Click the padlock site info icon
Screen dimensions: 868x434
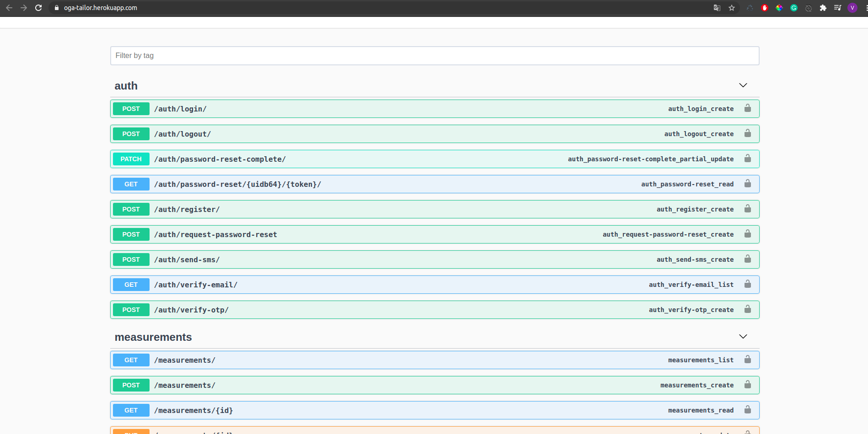[x=57, y=8]
